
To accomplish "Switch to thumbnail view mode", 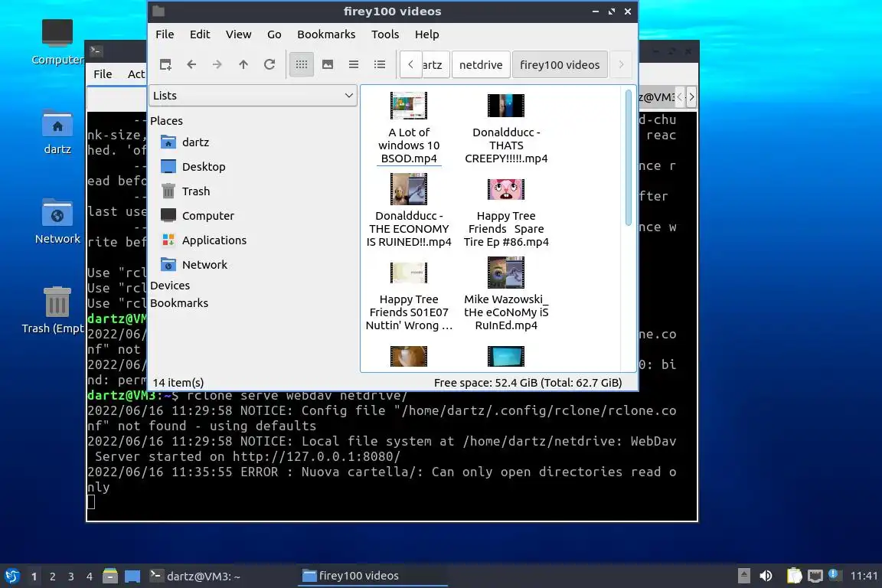I will tap(328, 65).
